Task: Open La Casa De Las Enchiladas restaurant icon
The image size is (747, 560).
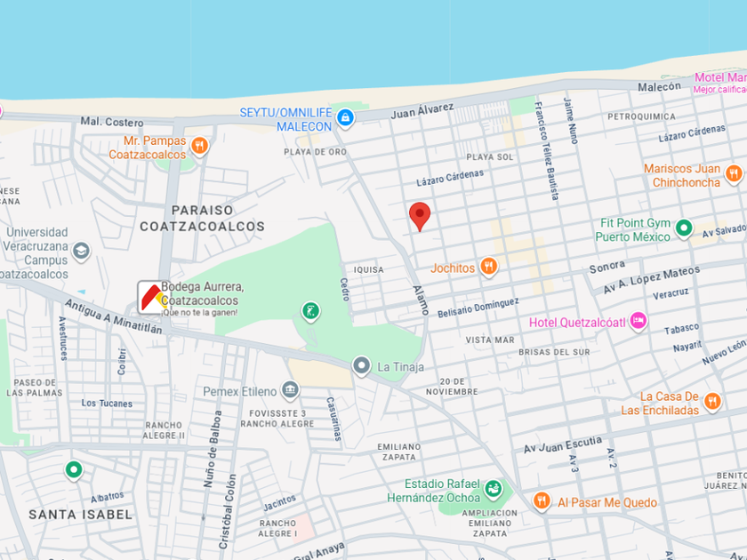Action: [x=712, y=402]
